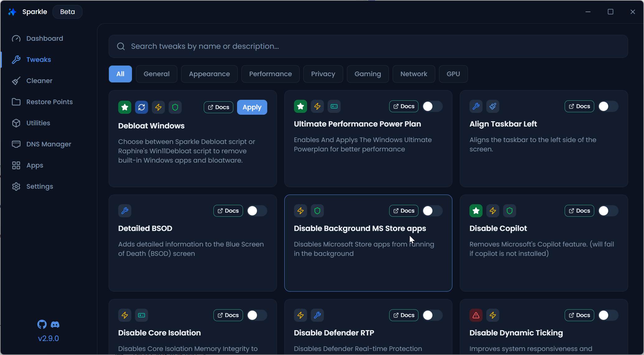
Task: Click the shield icon on Disable Copilot card
Action: [x=509, y=211]
